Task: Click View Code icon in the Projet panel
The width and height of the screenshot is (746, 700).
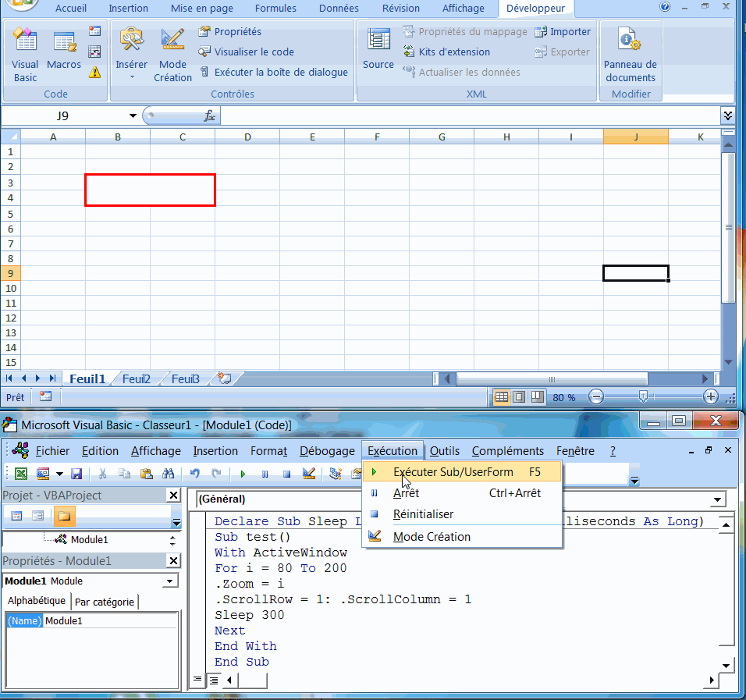Action: coord(16,516)
